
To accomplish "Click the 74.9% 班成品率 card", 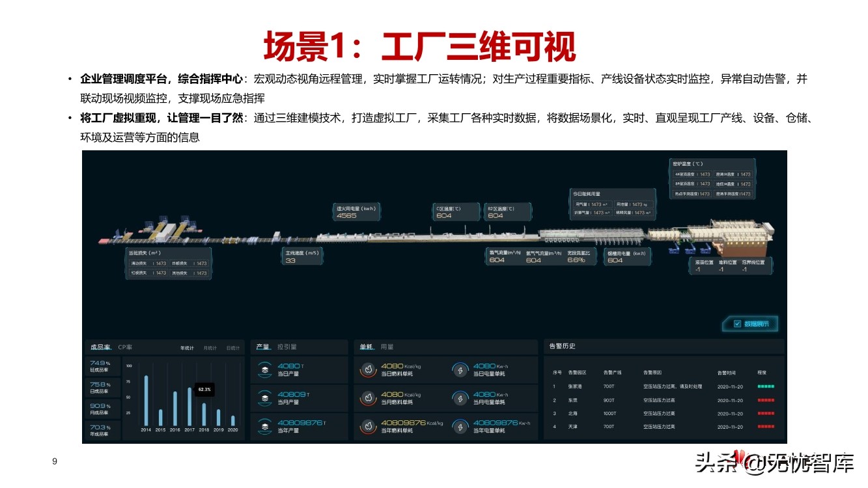I will pyautogui.click(x=103, y=366).
